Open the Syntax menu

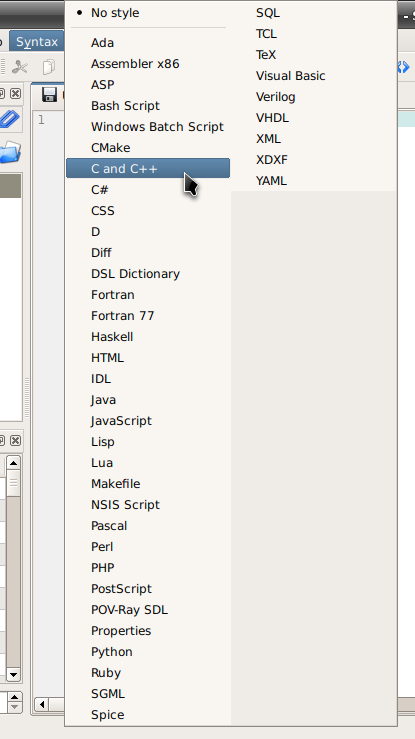tap(37, 42)
